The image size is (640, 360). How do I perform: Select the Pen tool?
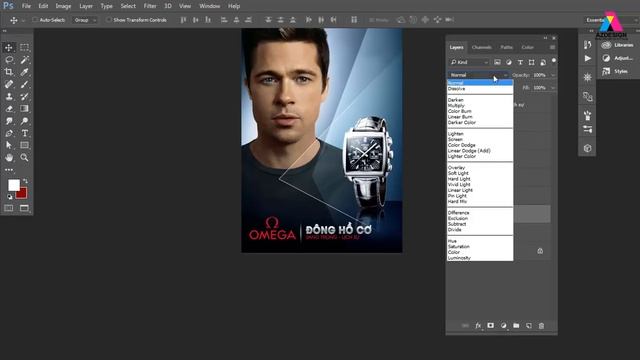point(9,133)
